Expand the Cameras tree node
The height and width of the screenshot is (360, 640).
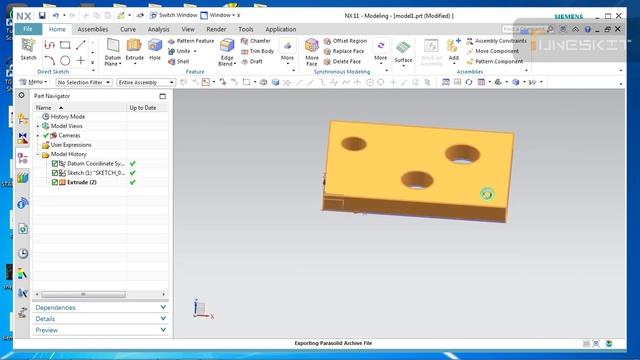click(x=38, y=136)
